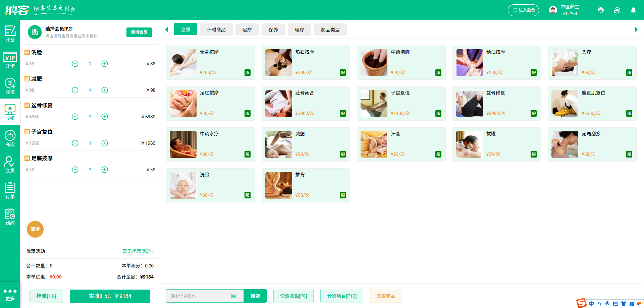Open the 充值 recharge icon
Viewport: 644px width, 308px height.
[x=10, y=86]
